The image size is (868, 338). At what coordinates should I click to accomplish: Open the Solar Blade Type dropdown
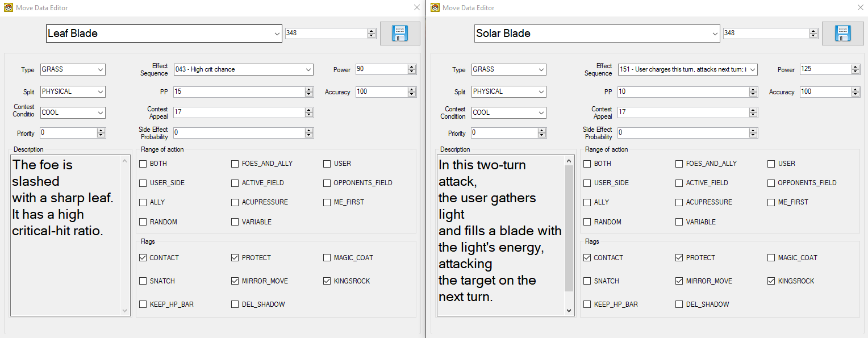click(x=540, y=70)
